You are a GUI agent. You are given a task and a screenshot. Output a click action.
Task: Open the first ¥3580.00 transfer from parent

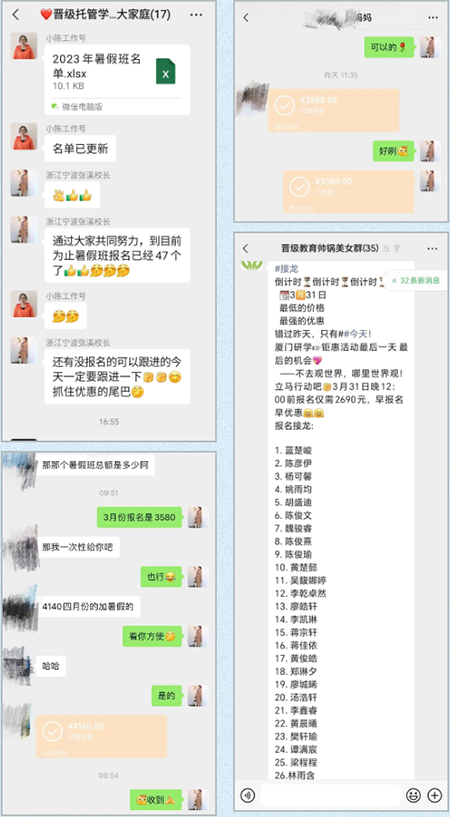click(x=333, y=110)
